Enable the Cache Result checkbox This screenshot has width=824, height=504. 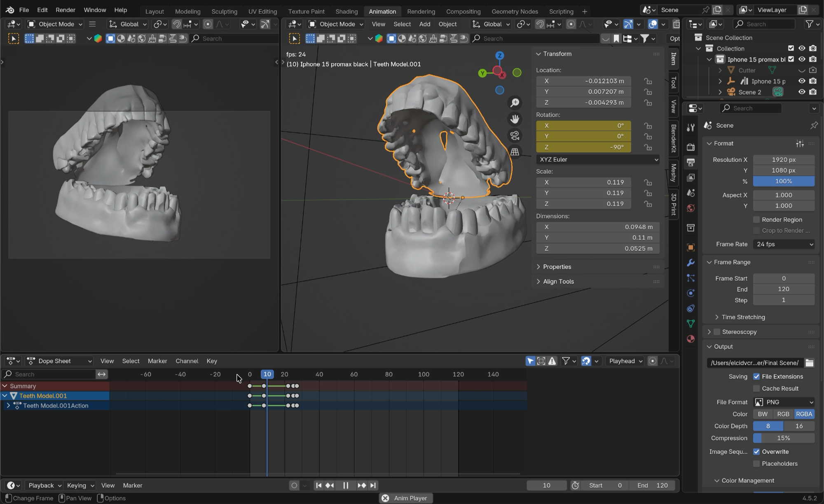click(x=756, y=388)
